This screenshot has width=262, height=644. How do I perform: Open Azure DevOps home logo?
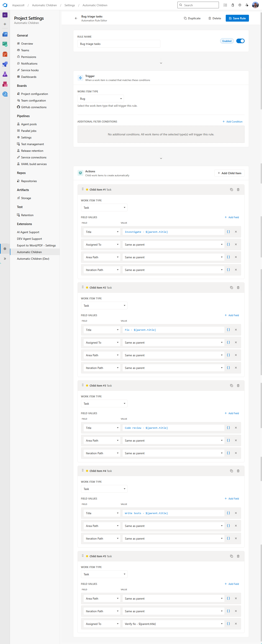pos(5,5)
